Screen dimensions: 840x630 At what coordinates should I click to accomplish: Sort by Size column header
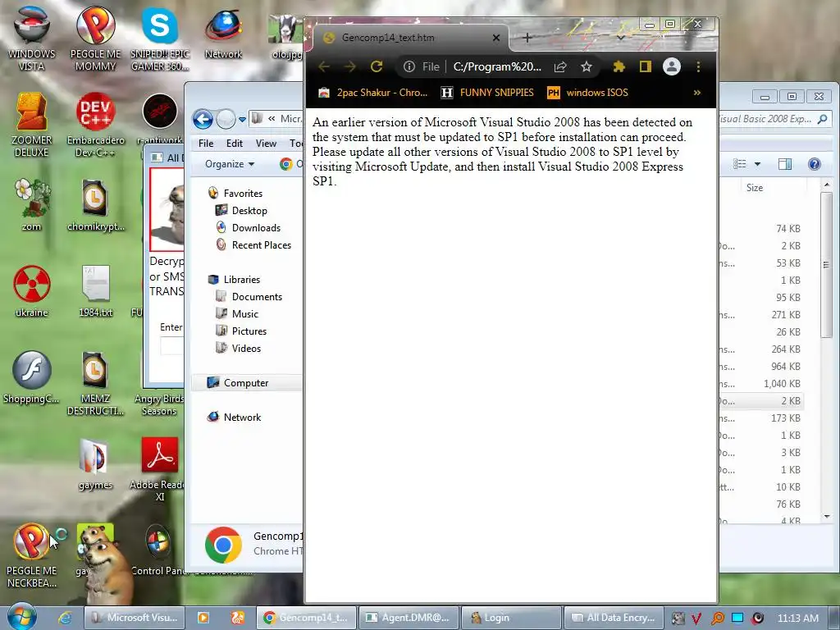[x=755, y=188]
